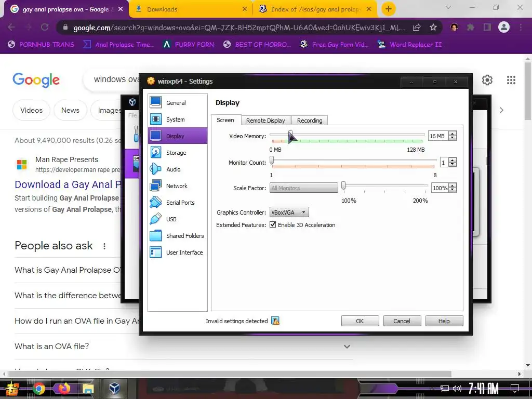532x399 pixels.
Task: Switch to the Screen tab
Action: click(x=225, y=120)
